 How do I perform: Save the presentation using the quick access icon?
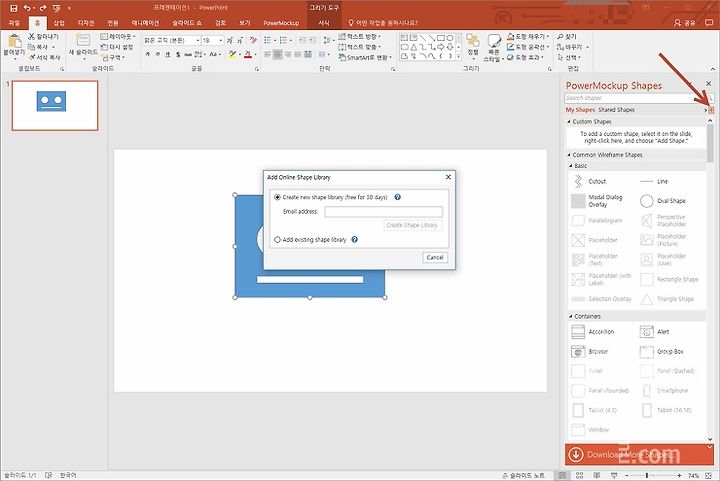(14, 8)
